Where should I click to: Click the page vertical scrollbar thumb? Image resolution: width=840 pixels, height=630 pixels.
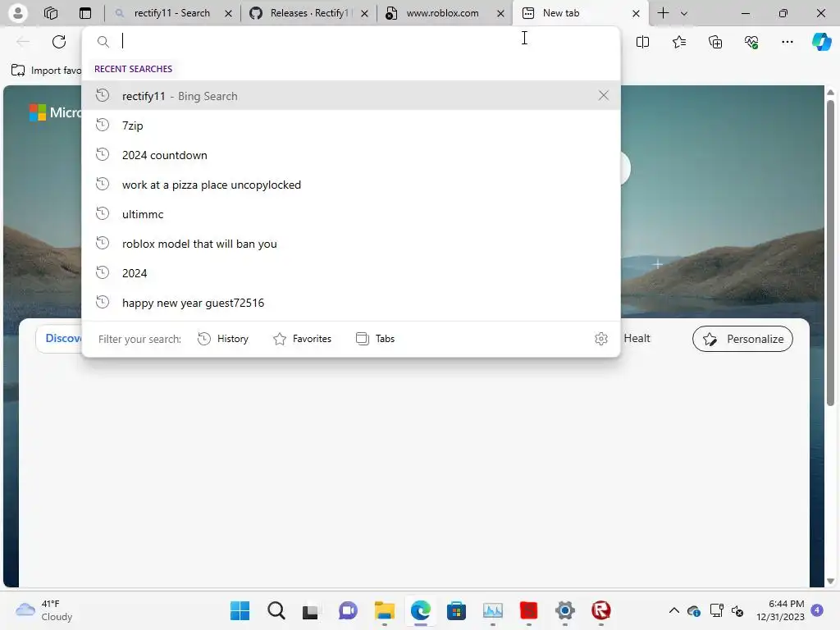click(x=830, y=252)
